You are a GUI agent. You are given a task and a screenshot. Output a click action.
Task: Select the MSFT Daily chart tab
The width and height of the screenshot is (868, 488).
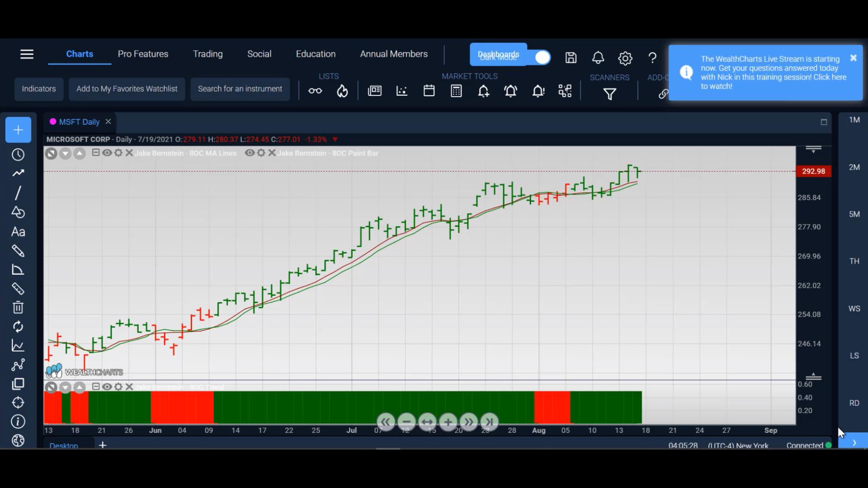click(x=79, y=122)
